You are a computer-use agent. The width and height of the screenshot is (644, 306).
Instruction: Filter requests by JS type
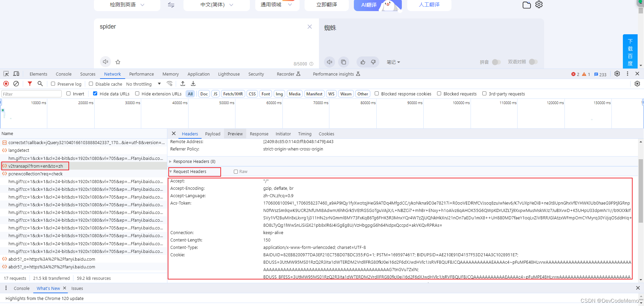pyautogui.click(x=215, y=94)
